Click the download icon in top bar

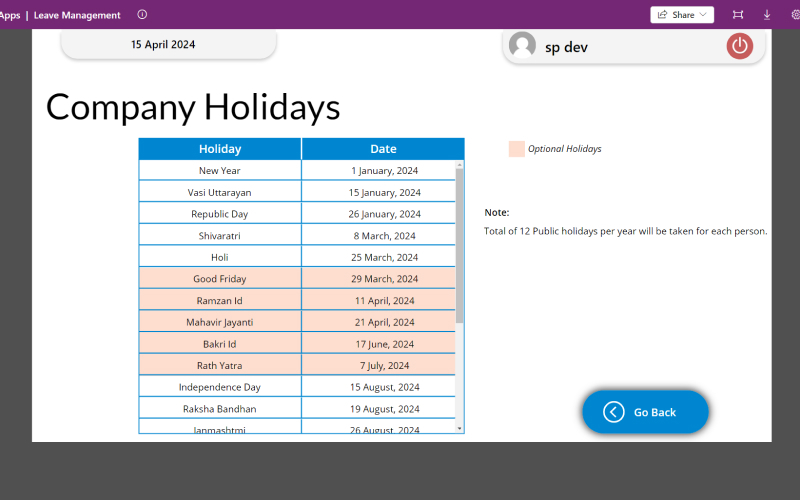(767, 15)
